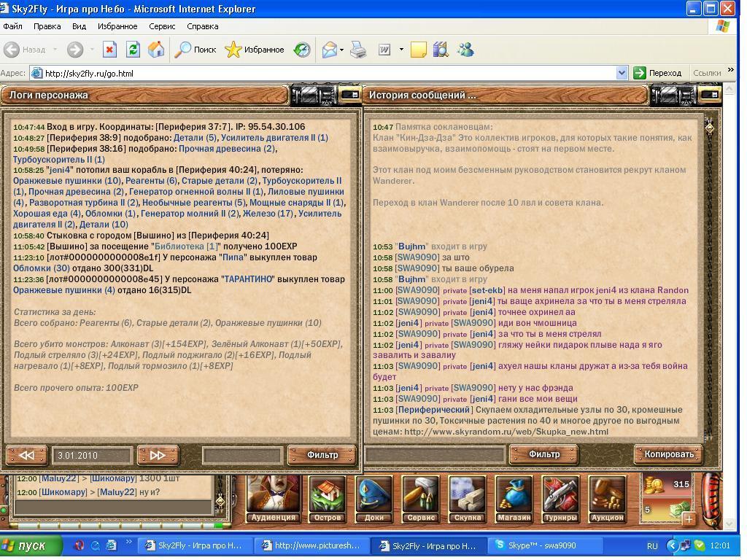This screenshot has height=560, width=747.
Task: Click the 3.01.2010 date field
Action: coord(93,456)
